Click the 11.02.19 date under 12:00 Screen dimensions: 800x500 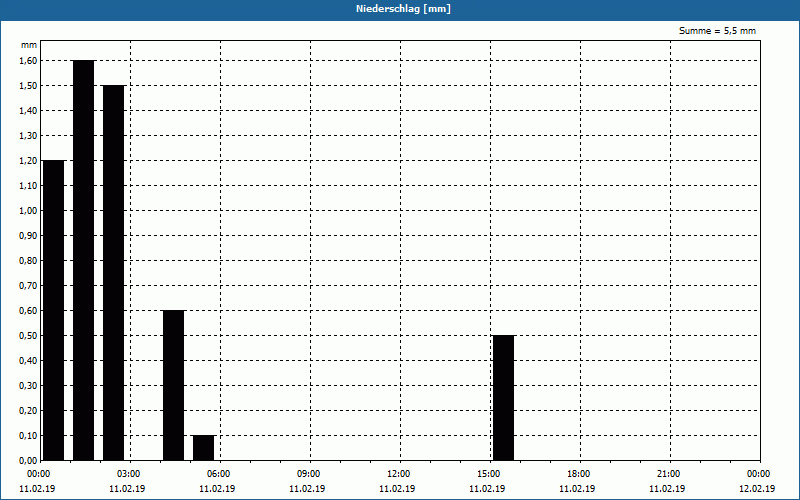[397, 489]
